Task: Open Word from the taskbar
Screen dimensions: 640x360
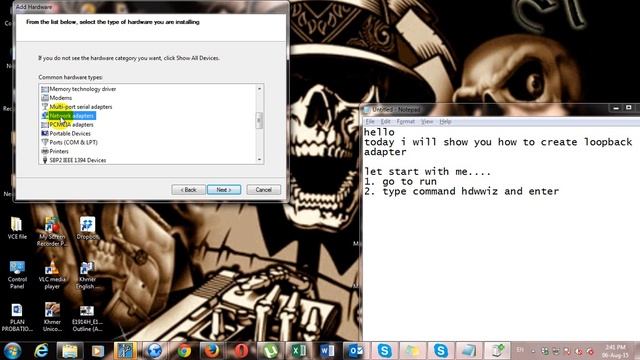Action: [x=327, y=351]
